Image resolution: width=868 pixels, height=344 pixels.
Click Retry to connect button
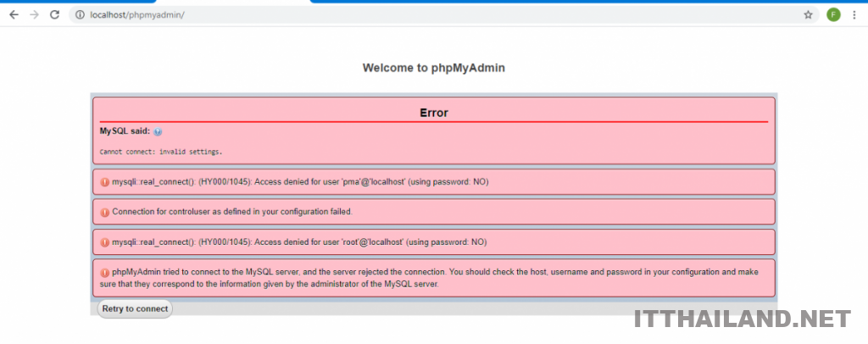point(135,308)
